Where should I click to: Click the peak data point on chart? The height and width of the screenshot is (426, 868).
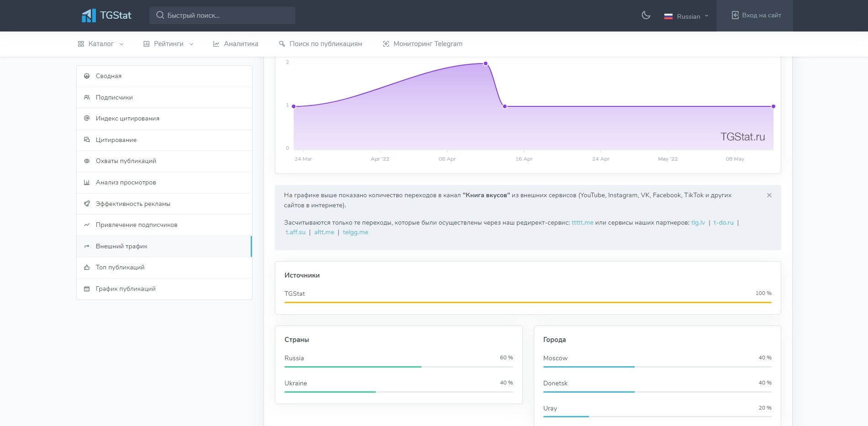pos(485,63)
